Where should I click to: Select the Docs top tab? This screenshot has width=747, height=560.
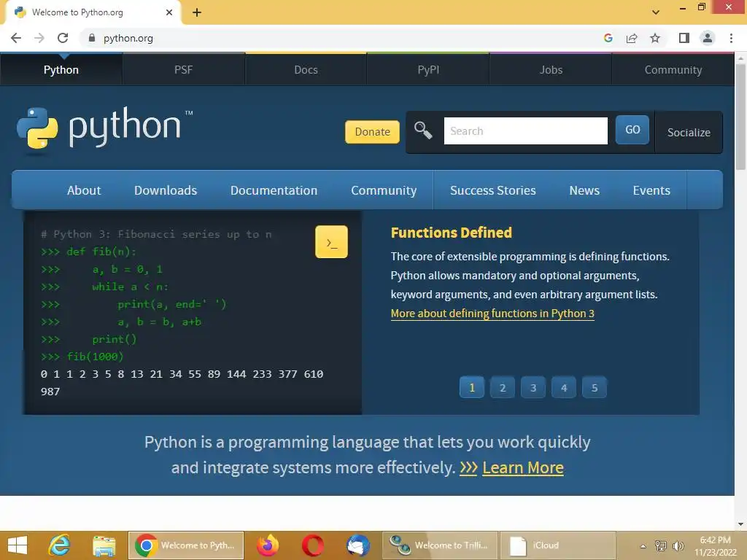(x=306, y=69)
